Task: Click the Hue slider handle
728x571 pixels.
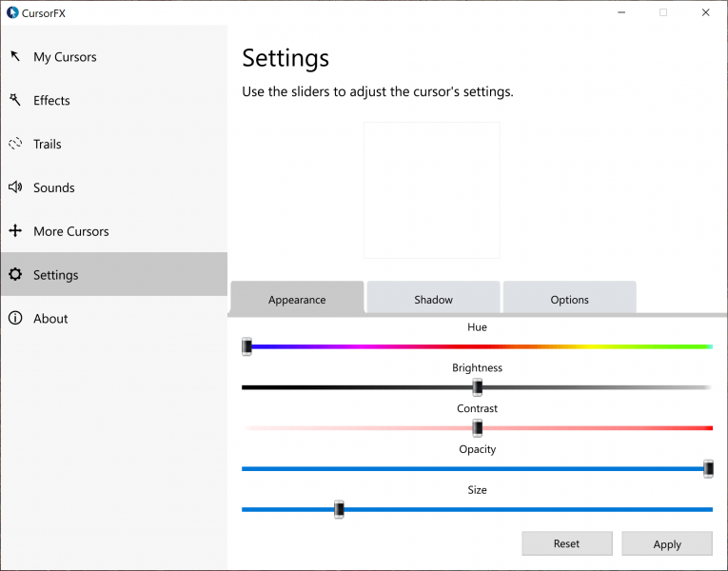Action: coord(247,346)
